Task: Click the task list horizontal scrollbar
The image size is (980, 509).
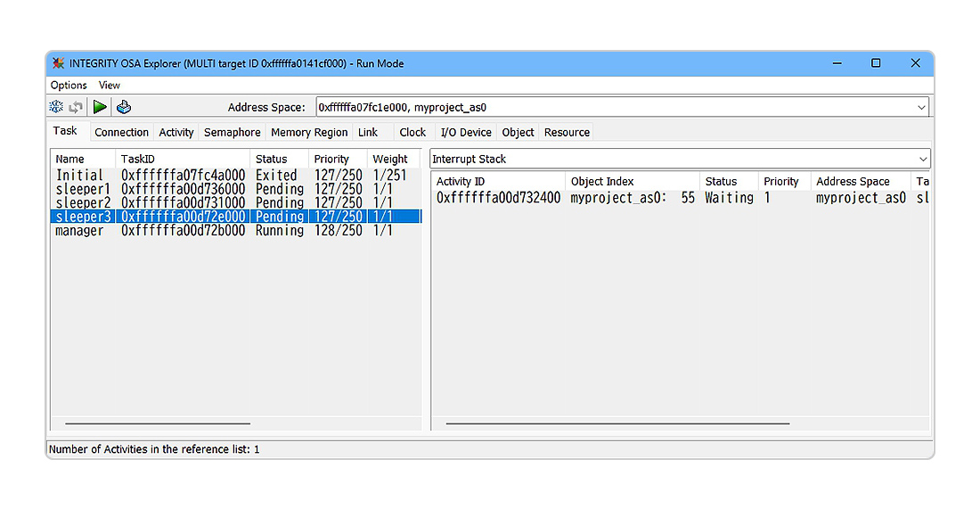Action: [158, 424]
